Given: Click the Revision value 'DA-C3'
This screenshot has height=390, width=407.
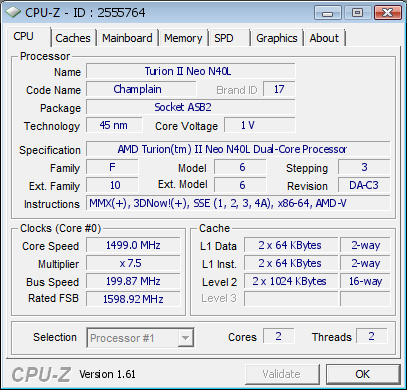Looking at the screenshot, I should pos(364,185).
